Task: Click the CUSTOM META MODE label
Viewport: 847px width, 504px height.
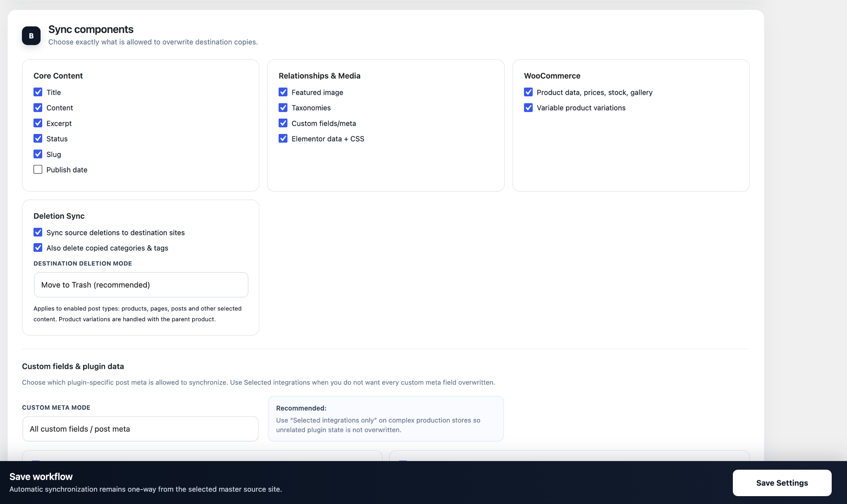Action: pos(56,407)
